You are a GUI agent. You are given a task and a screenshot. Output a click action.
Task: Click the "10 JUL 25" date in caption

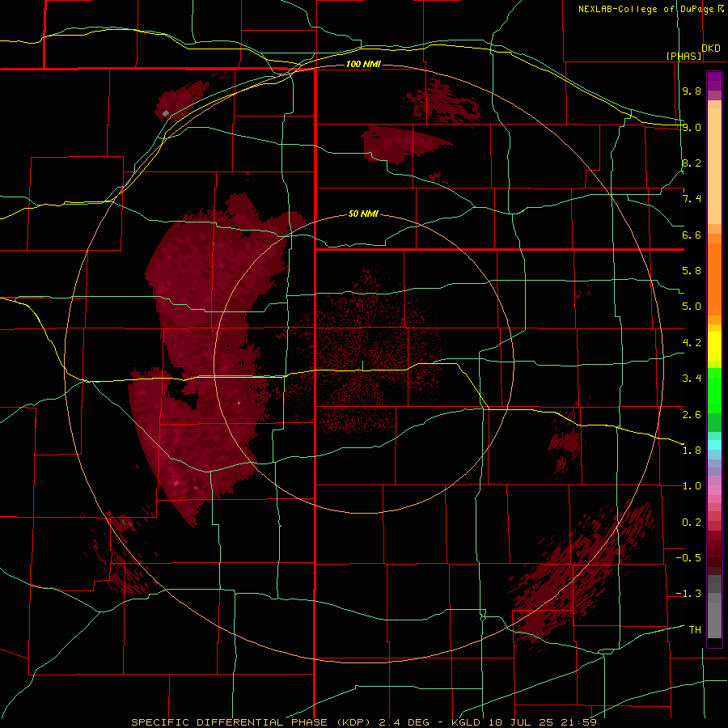pos(519,722)
